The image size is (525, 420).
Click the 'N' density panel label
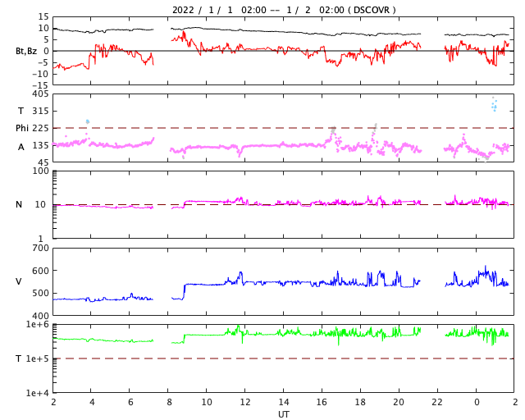(19, 204)
